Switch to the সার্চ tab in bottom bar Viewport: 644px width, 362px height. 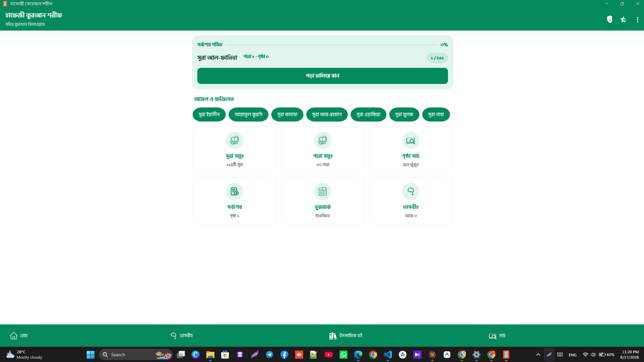(497, 336)
